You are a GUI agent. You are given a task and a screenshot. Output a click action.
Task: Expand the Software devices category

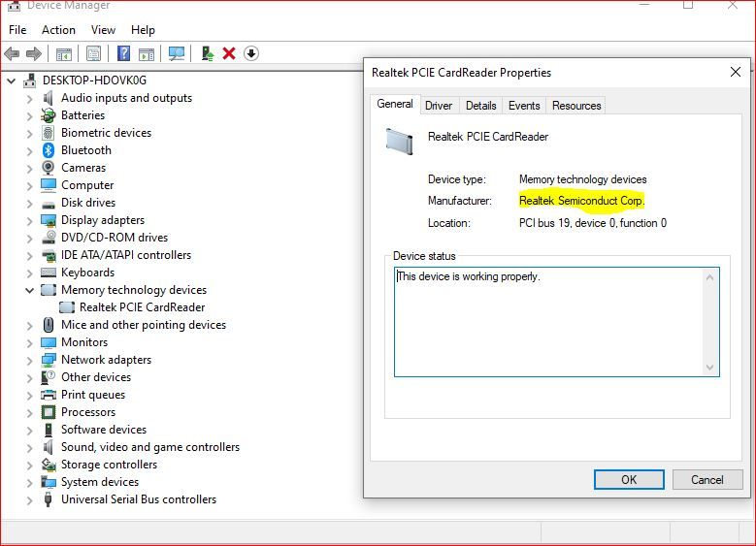pos(30,430)
